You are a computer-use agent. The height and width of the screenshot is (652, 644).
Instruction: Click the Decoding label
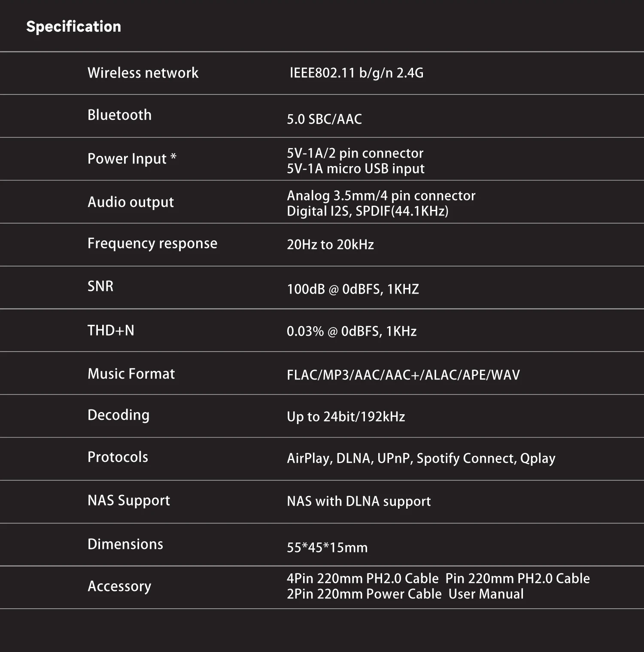[118, 415]
